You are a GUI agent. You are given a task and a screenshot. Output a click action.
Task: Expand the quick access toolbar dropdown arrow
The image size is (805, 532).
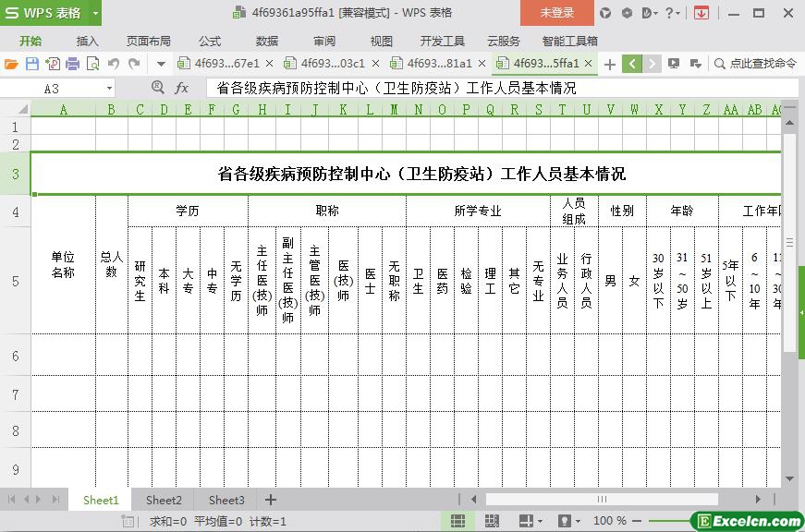click(161, 64)
